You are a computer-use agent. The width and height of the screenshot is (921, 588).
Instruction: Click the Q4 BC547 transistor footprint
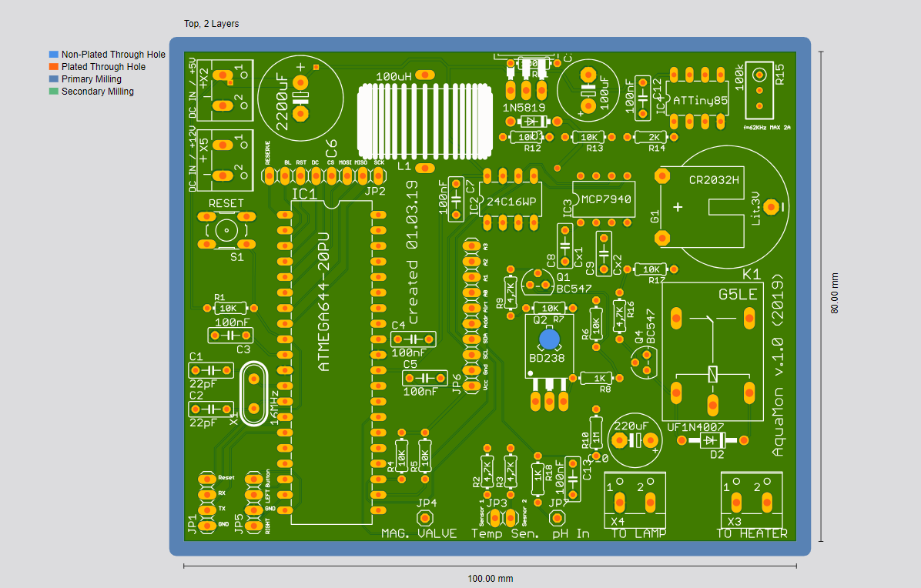pos(645,363)
